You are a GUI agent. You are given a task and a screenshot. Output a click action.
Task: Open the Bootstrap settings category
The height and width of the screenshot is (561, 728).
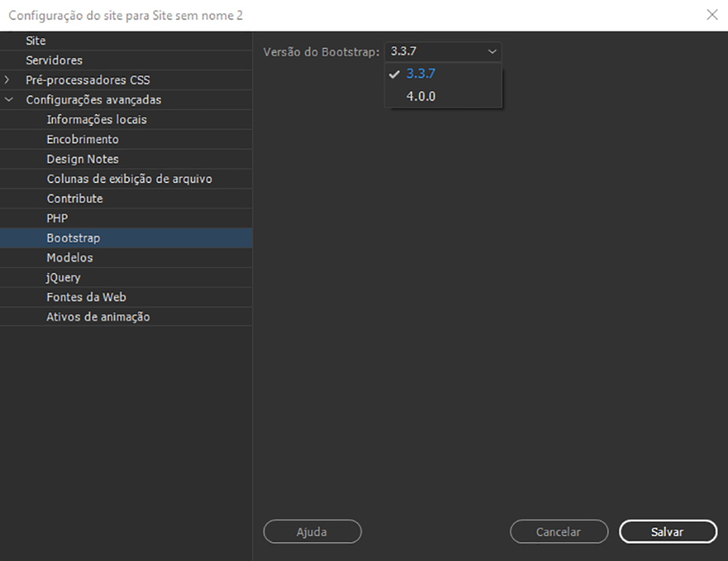point(72,237)
